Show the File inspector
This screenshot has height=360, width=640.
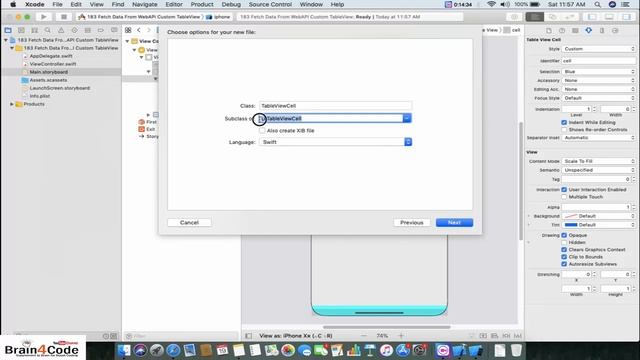549,31
